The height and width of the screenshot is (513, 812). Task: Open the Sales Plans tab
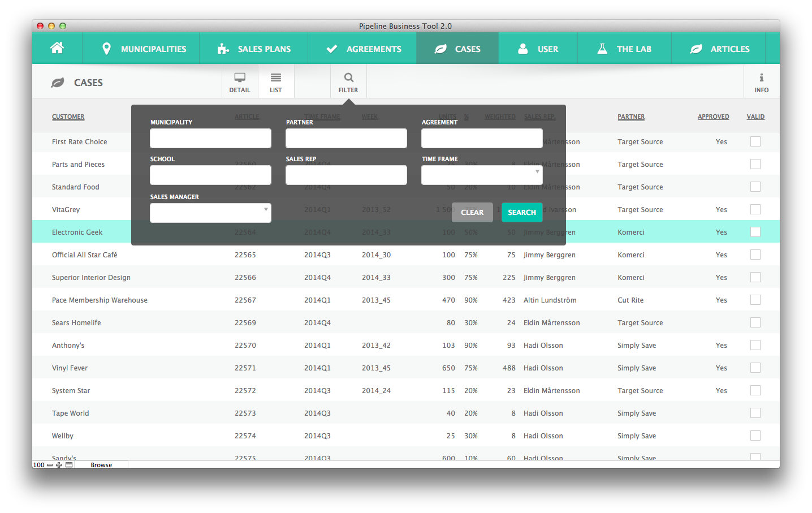pos(254,49)
